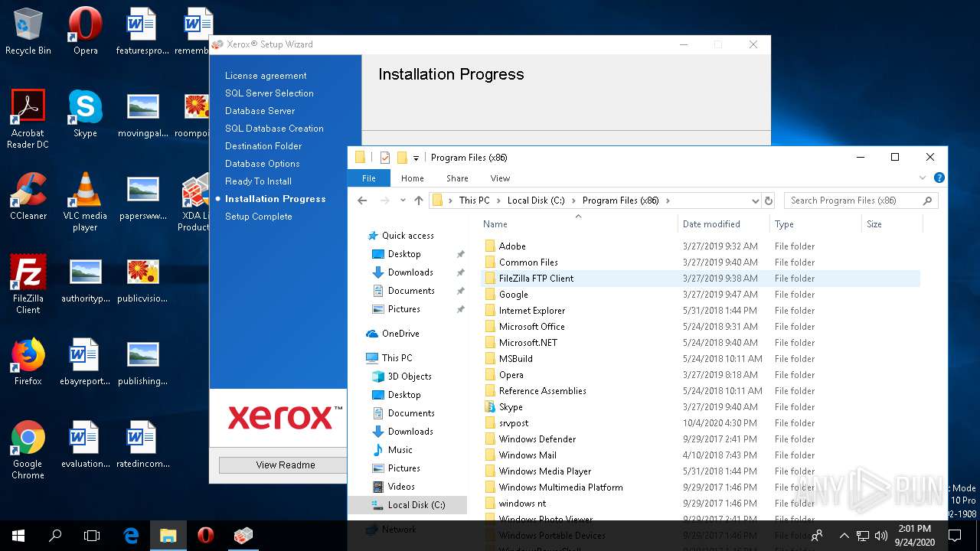Select the Microsoft Office folder

tap(531, 327)
